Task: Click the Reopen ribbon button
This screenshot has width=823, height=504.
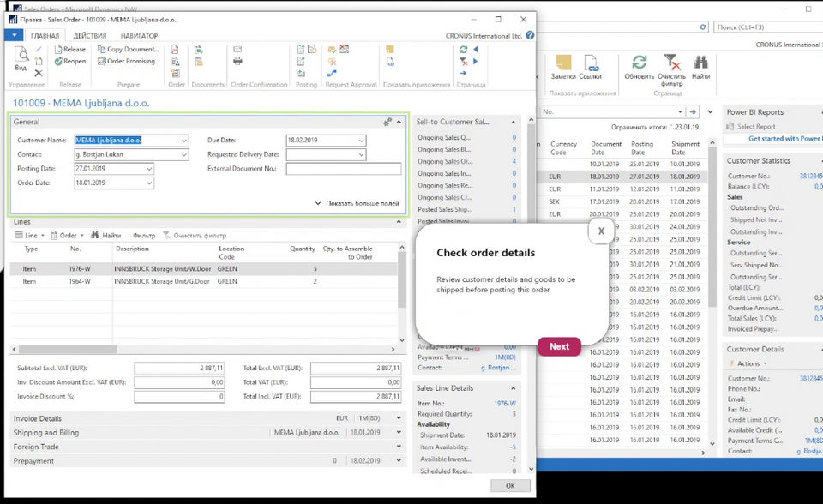Action: coord(69,62)
